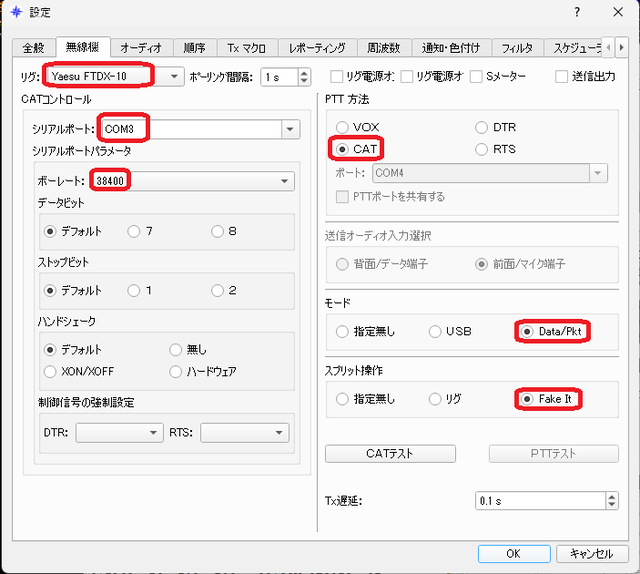Viewport: 640px width, 574px height.
Task: Click the ポーリング間隔 1 s field
Action: click(x=280, y=77)
